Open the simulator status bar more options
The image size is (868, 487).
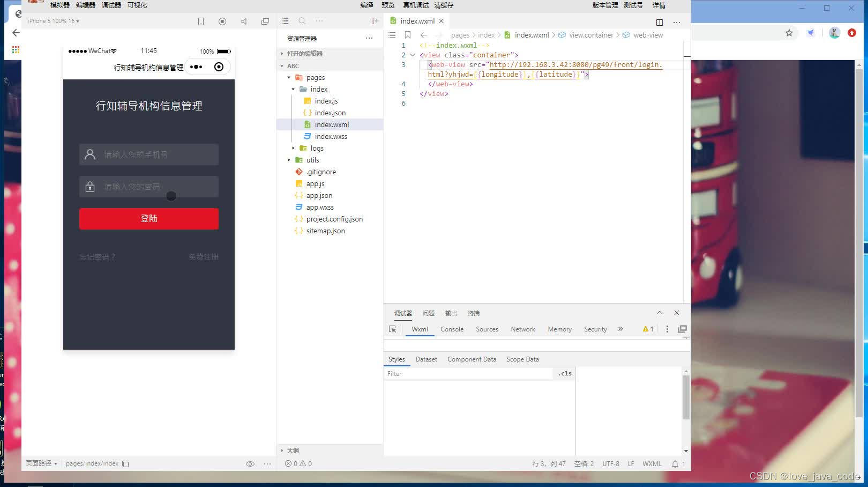point(267,464)
